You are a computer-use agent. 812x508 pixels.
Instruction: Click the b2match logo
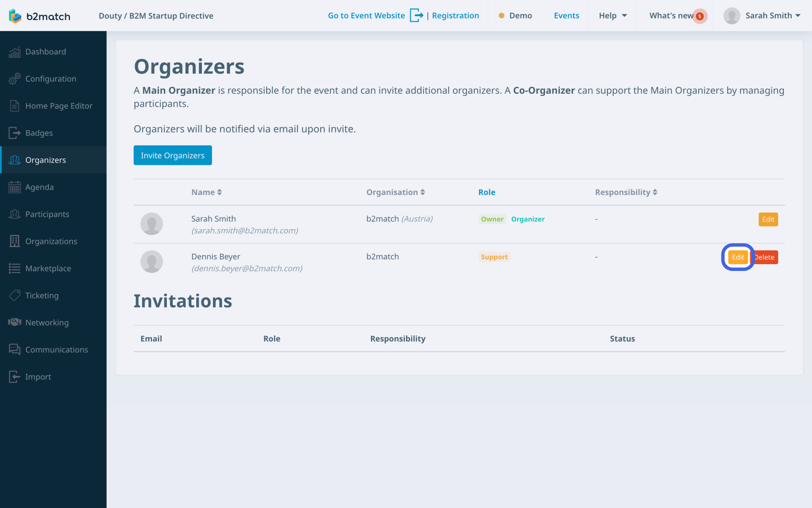coord(39,16)
